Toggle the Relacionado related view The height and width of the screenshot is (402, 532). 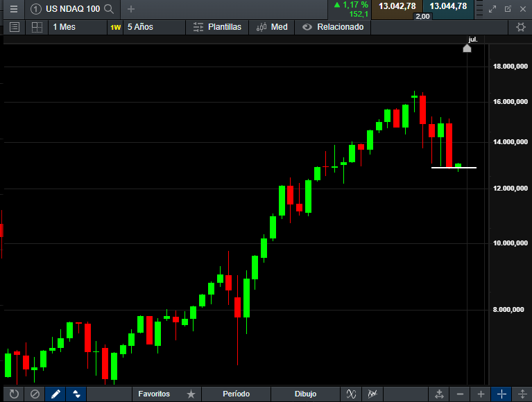coord(333,27)
